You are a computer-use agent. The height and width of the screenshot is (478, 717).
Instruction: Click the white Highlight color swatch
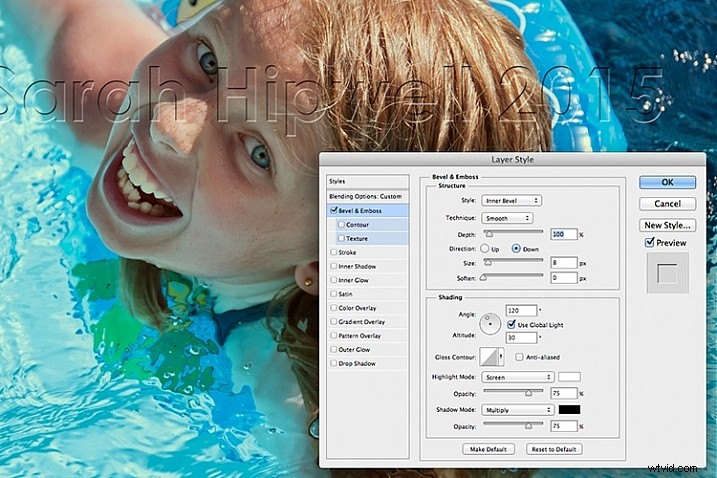pyautogui.click(x=569, y=377)
